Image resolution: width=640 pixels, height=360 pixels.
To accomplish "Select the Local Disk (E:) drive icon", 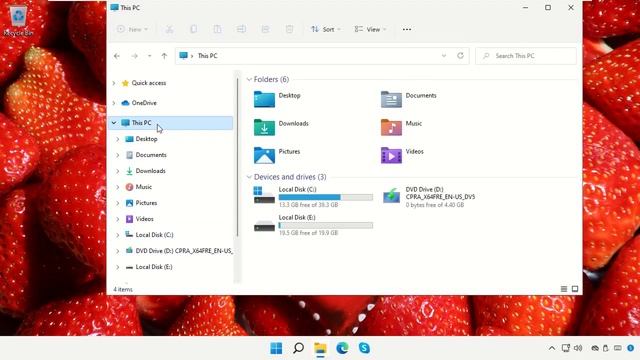I will coord(264,226).
